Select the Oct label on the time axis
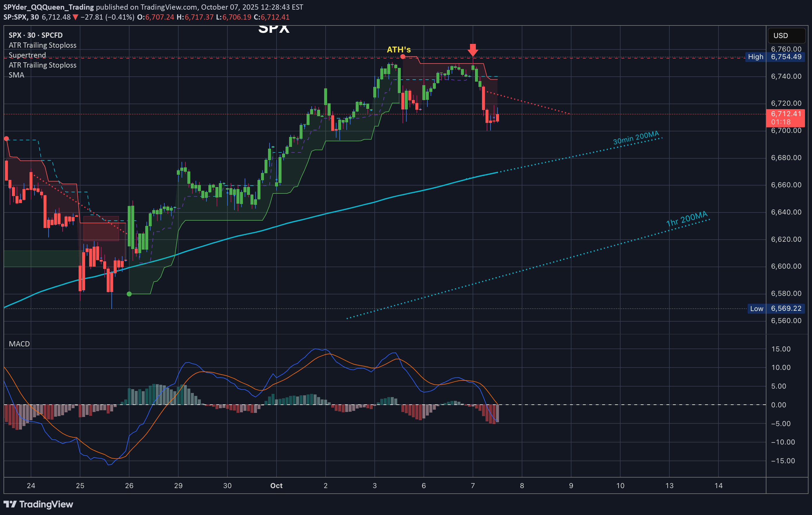Screen dimensions: 812x515 point(276,486)
